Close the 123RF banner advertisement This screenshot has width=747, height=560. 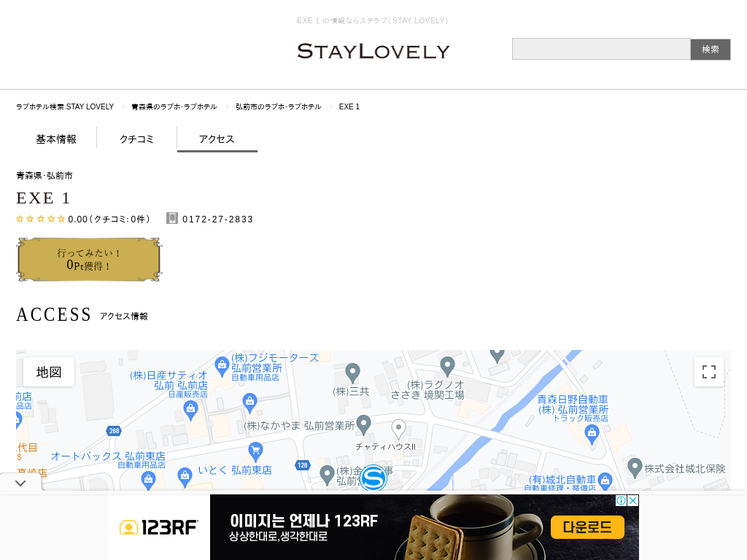pos(632,500)
